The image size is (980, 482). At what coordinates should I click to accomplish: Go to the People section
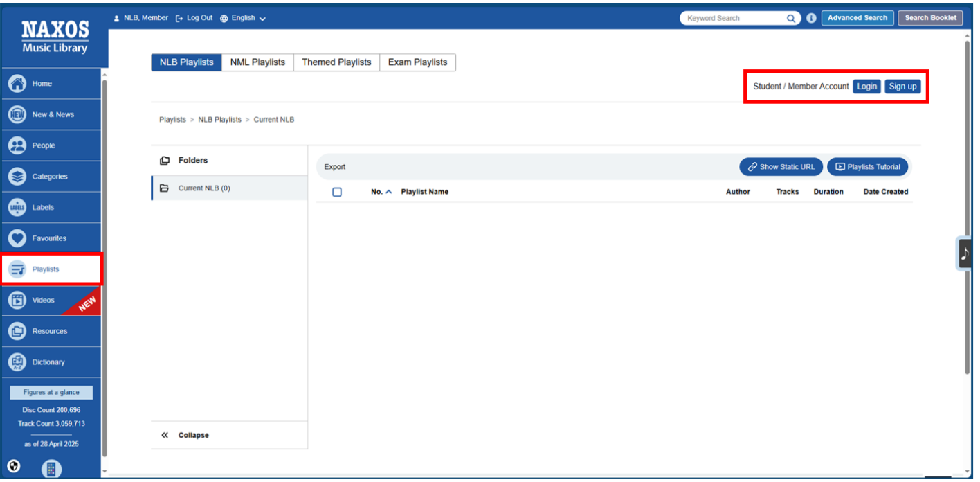(51, 145)
